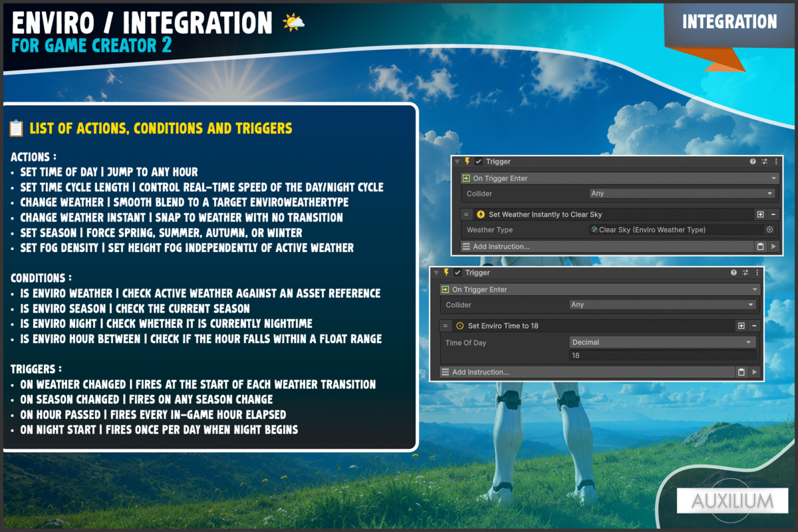This screenshot has width=798, height=532.
Task: Click the 'FOR GAME CREATOR 2' subtitle
Action: pyautogui.click(x=92, y=45)
